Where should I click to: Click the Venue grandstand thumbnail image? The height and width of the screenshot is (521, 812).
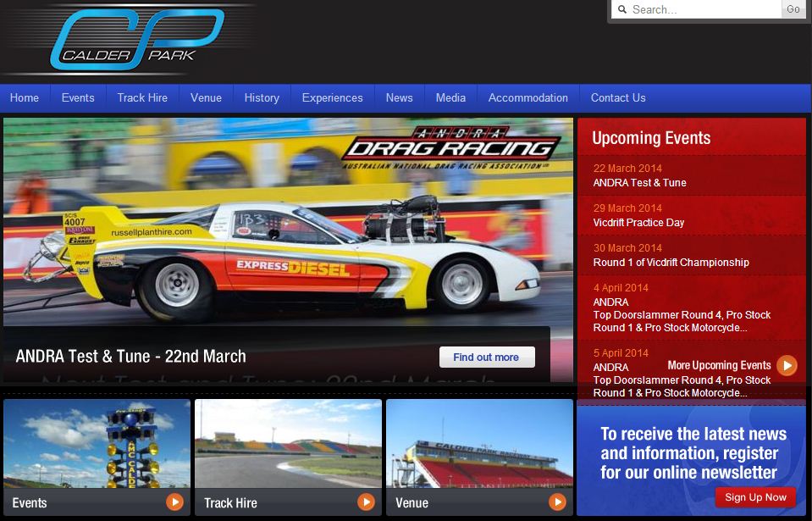[x=479, y=443]
